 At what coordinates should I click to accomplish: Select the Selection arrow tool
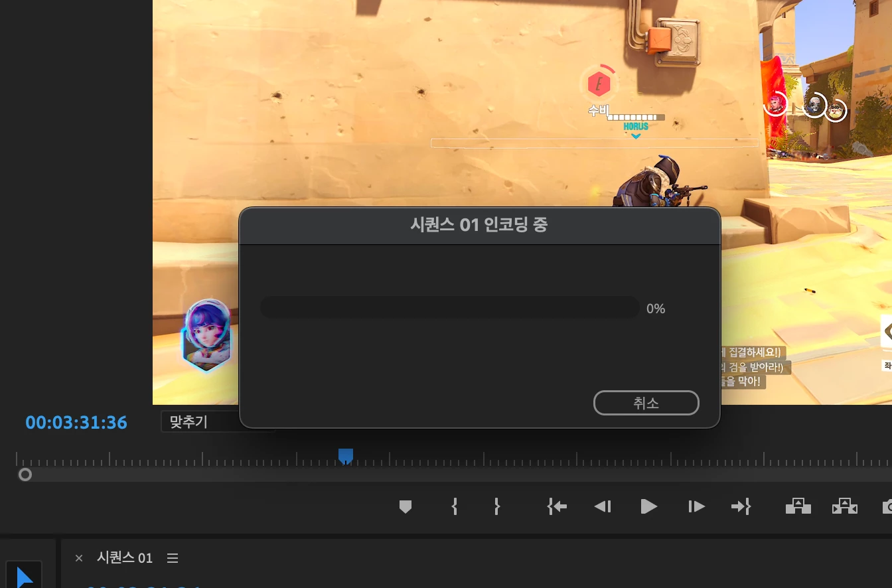[24, 578]
